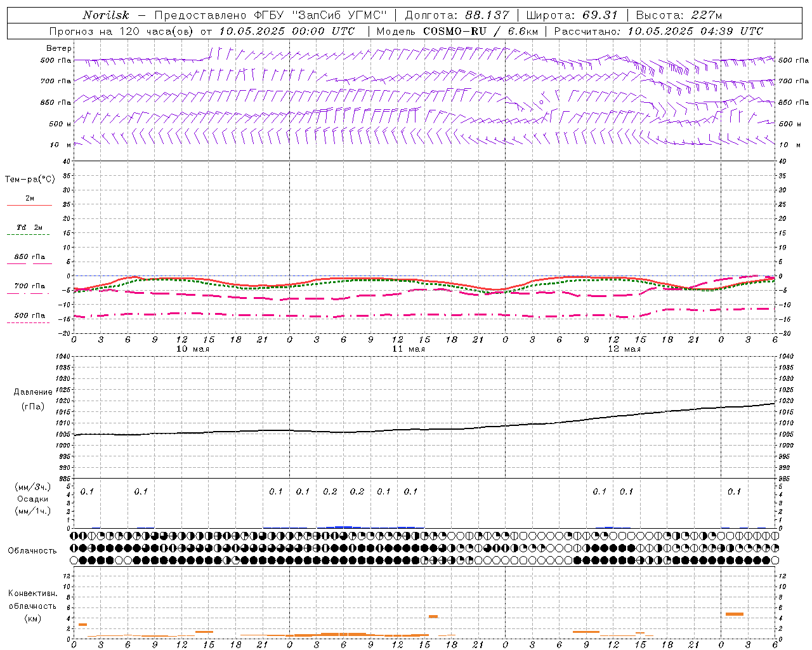The width and height of the screenshot is (812, 650).
Task: Click the 850 гПа temperature legend entry
Action: pyautogui.click(x=29, y=257)
